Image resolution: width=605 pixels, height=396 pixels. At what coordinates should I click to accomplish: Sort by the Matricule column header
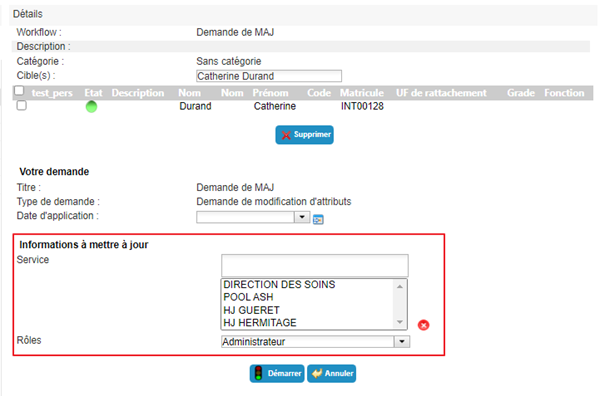point(362,93)
